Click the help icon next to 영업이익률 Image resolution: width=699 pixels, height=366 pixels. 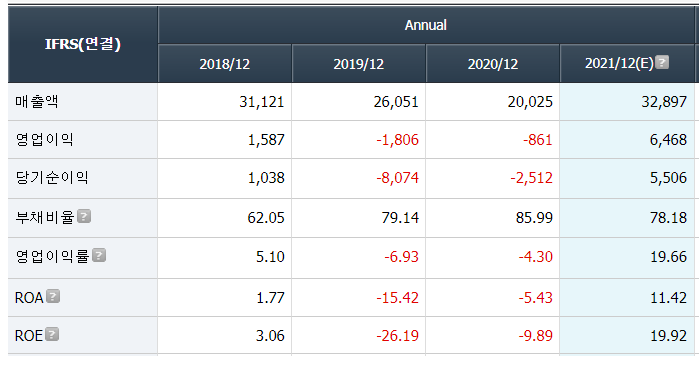click(99, 255)
